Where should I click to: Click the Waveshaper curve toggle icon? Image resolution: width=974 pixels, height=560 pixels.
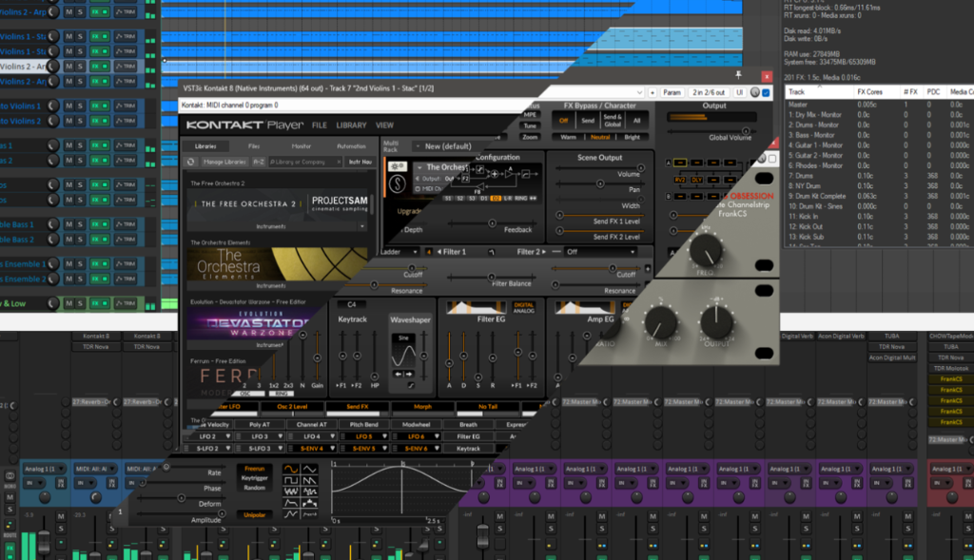pos(411,386)
